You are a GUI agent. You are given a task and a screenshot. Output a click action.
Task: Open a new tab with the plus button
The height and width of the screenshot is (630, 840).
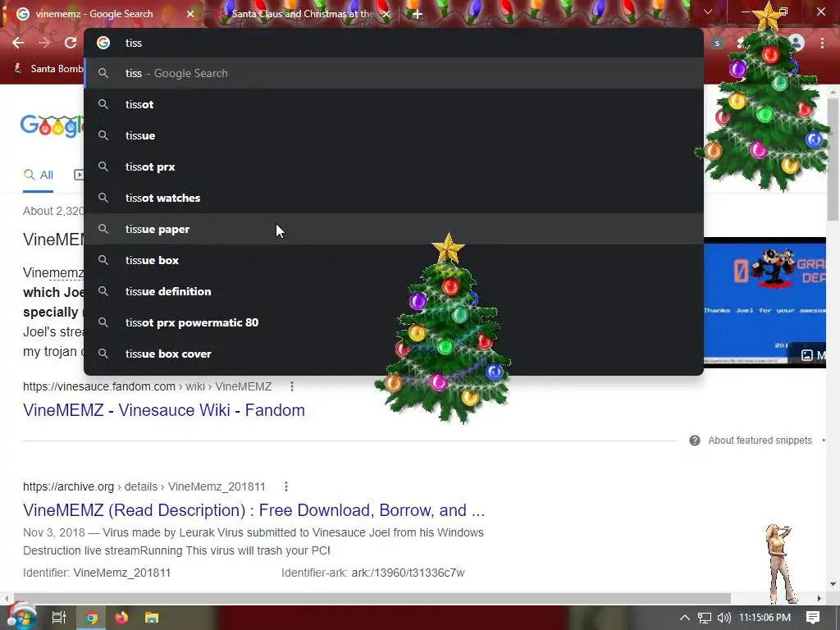(418, 14)
